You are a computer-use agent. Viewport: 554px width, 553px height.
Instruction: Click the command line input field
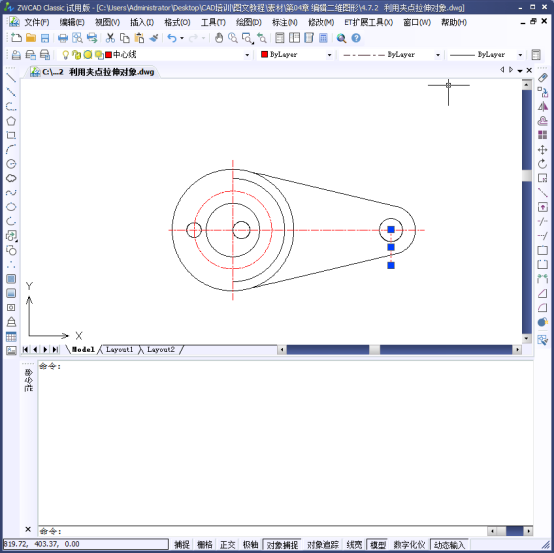262,531
